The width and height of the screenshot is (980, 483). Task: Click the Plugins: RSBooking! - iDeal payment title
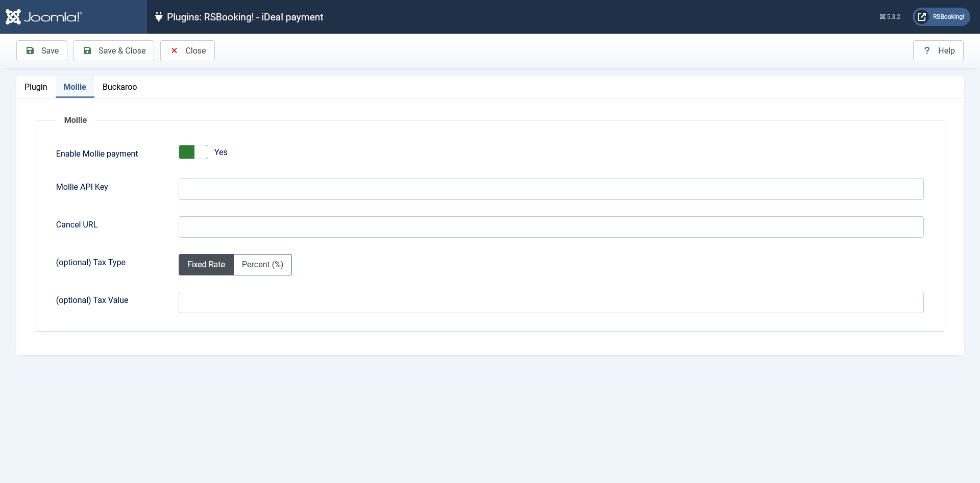[245, 17]
